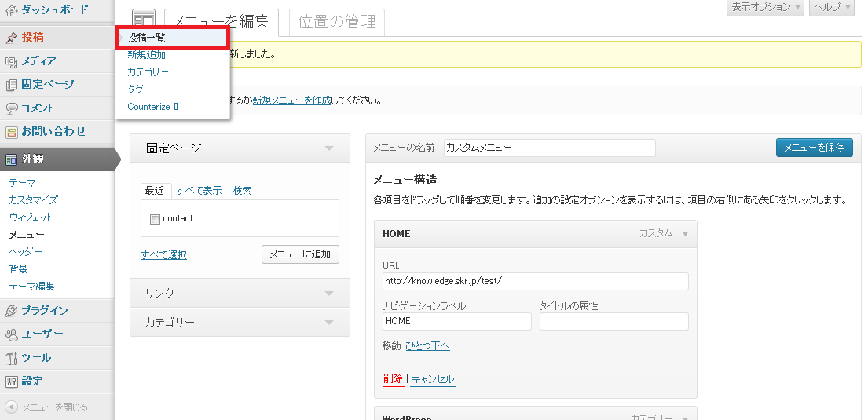Click the ナビゲーションラベル input field
This screenshot has width=868, height=420.
click(x=457, y=321)
